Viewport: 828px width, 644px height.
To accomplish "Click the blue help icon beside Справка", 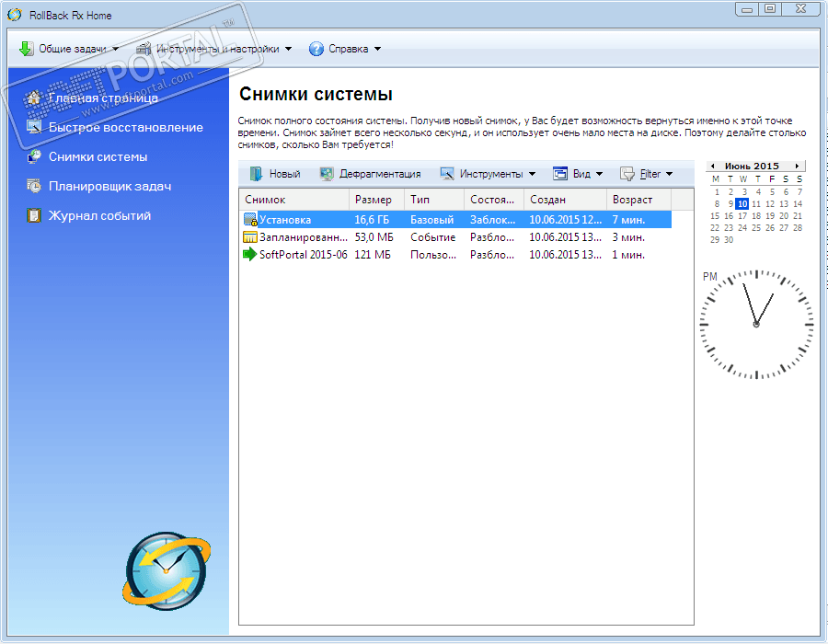I will [x=316, y=49].
